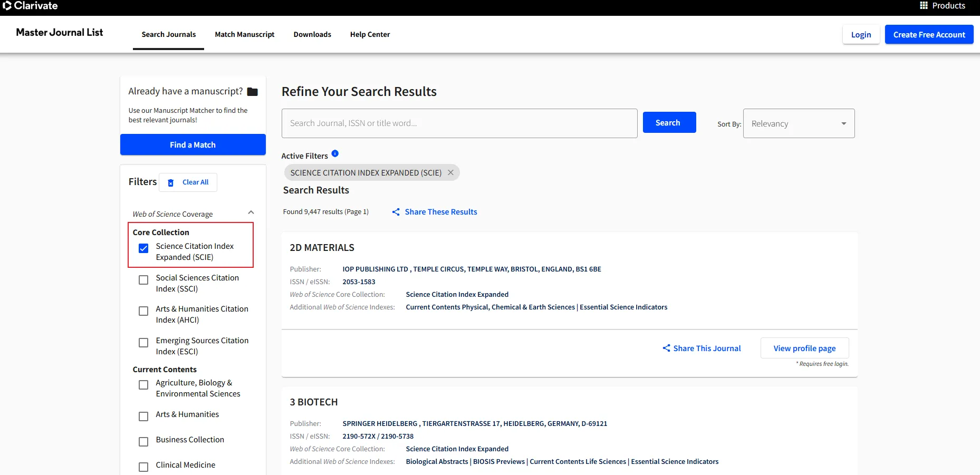The width and height of the screenshot is (980, 475).
Task: Click the Clarivate logo icon
Action: pos(7,6)
